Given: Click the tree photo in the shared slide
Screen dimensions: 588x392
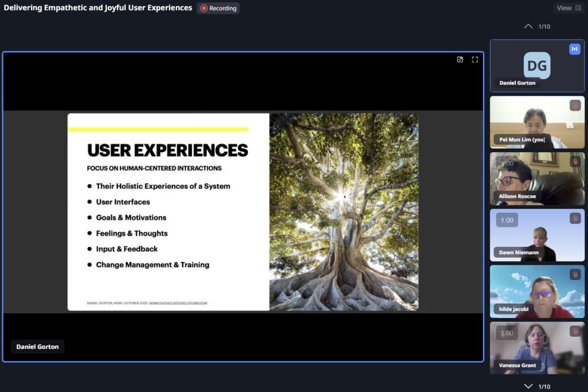Looking at the screenshot, I should point(343,212).
